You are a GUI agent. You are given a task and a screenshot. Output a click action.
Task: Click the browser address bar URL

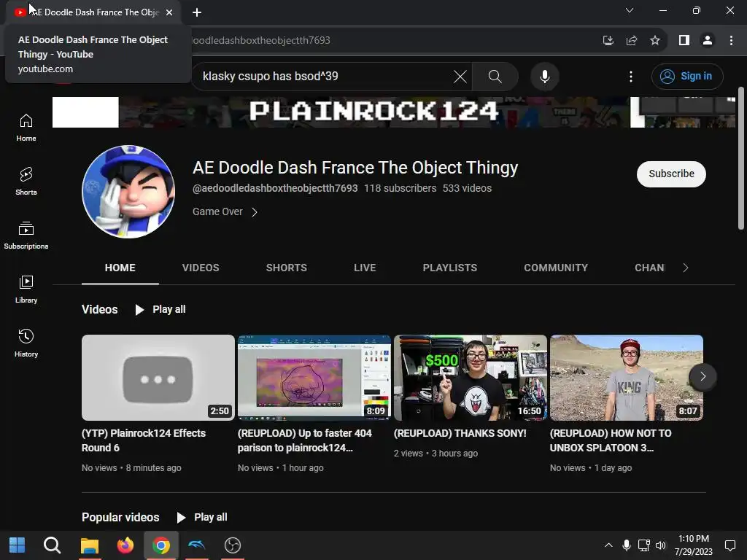(261, 41)
